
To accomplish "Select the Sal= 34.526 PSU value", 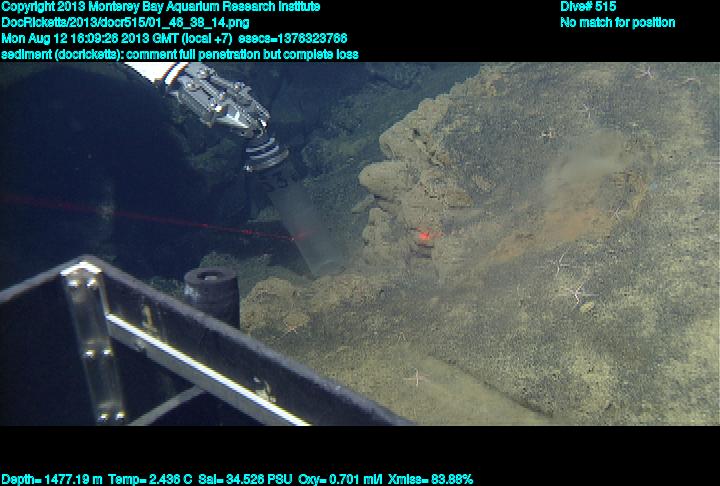I will (x=245, y=479).
